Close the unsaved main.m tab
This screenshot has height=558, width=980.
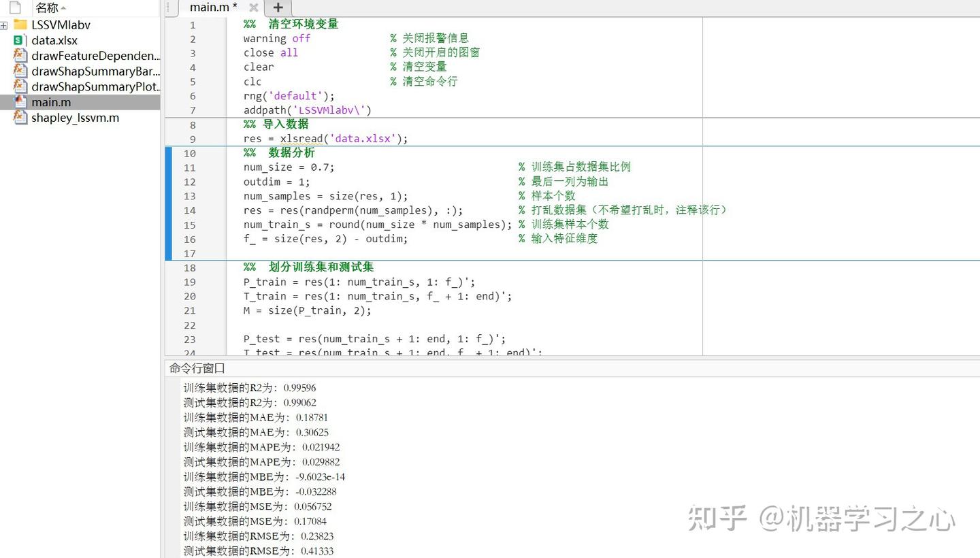click(253, 7)
